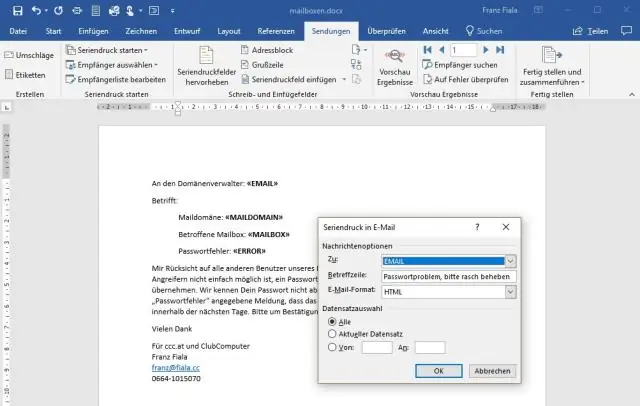Viewport: 640px width, 406px height.
Task: Click the «MAILDOMAIN» merge field
Action: [x=254, y=217]
